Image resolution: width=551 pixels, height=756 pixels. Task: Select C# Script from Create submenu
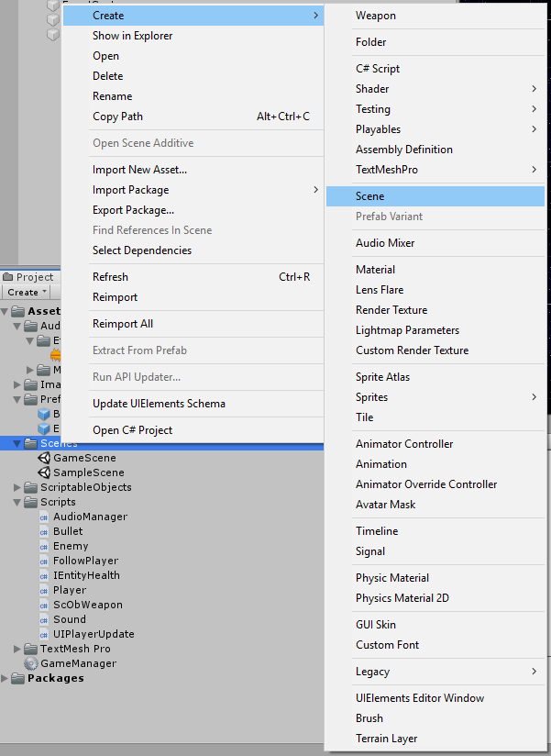click(435, 69)
